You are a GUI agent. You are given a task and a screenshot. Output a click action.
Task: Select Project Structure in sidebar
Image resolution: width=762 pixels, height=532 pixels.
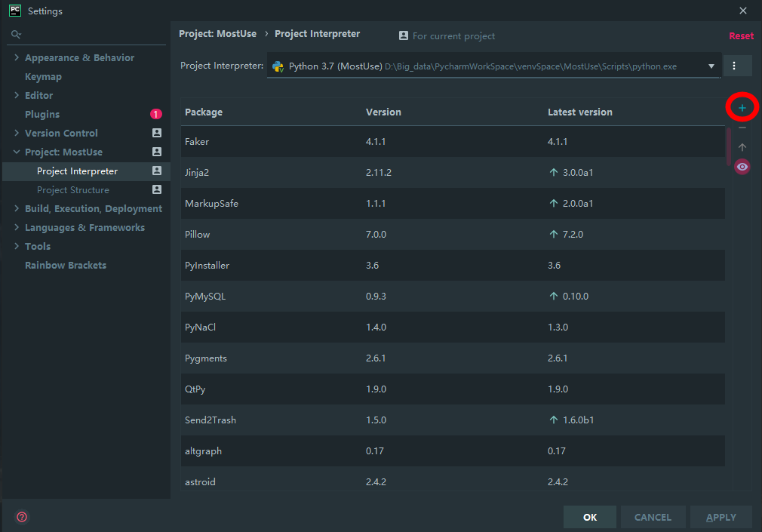[72, 190]
